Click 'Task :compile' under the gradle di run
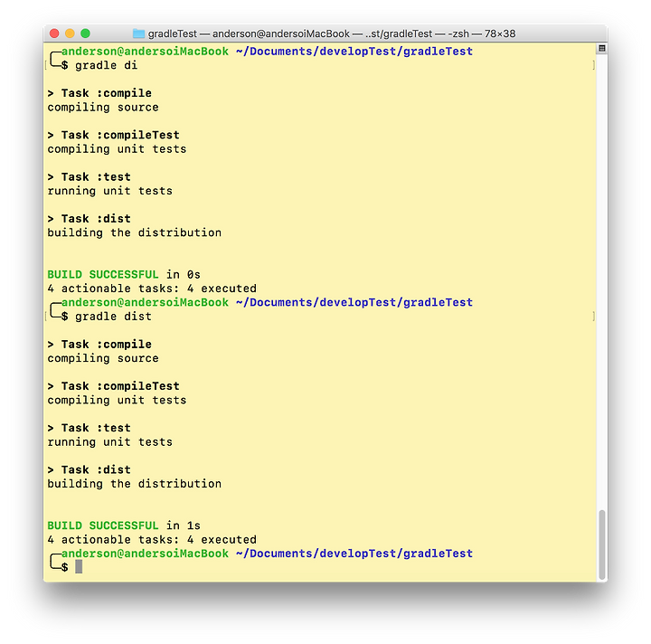This screenshot has height=644, width=651. (107, 93)
